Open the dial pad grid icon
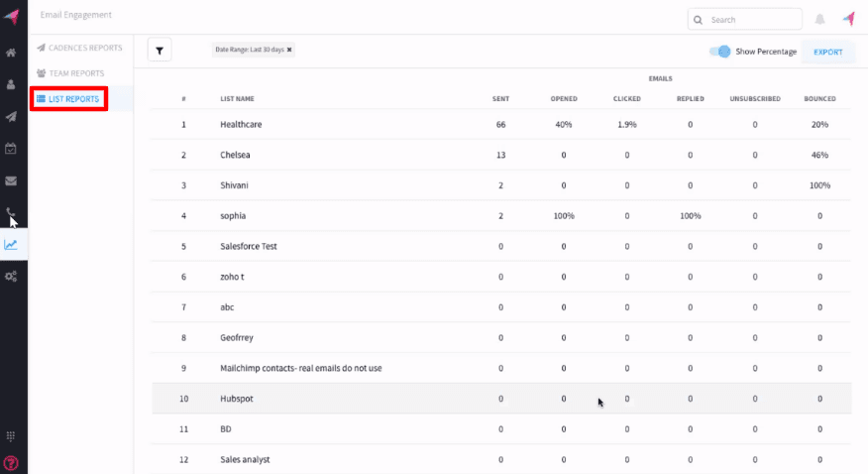868x474 pixels. click(11, 436)
